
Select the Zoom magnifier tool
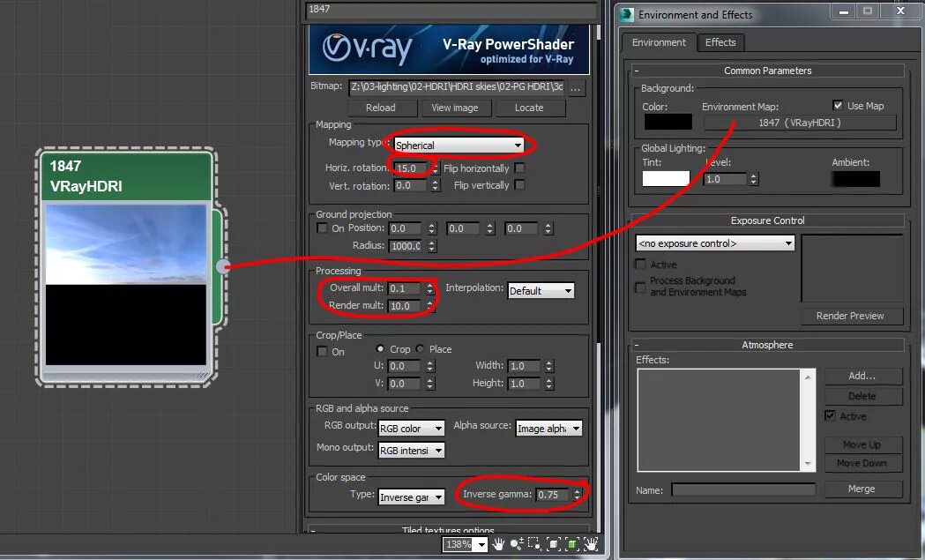click(x=517, y=544)
